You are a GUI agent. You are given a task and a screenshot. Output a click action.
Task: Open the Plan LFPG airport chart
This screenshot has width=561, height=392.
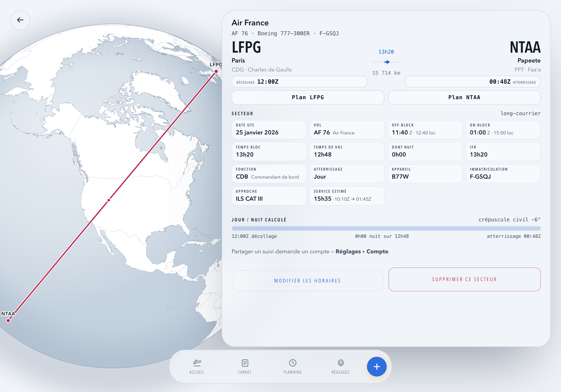click(x=308, y=97)
